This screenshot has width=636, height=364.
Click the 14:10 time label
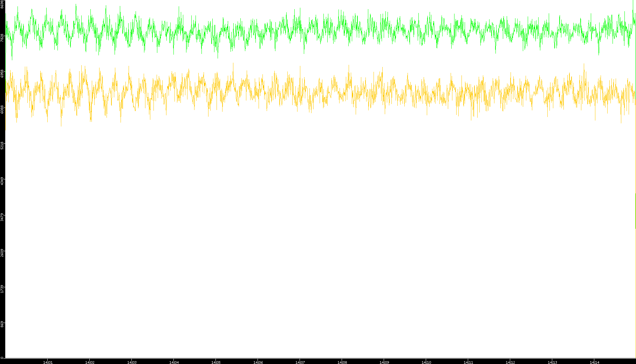pyautogui.click(x=426, y=362)
